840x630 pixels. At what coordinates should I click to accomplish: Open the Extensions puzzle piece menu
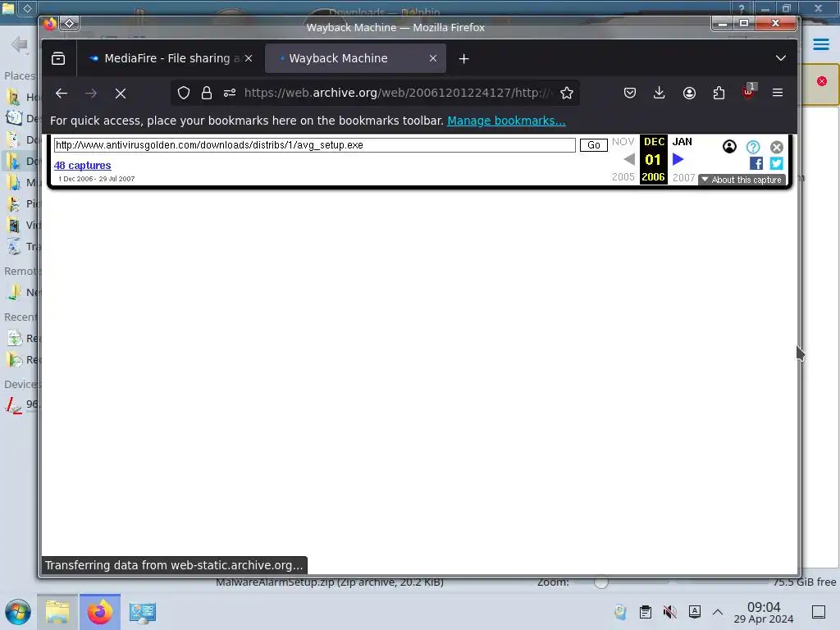pyautogui.click(x=719, y=94)
